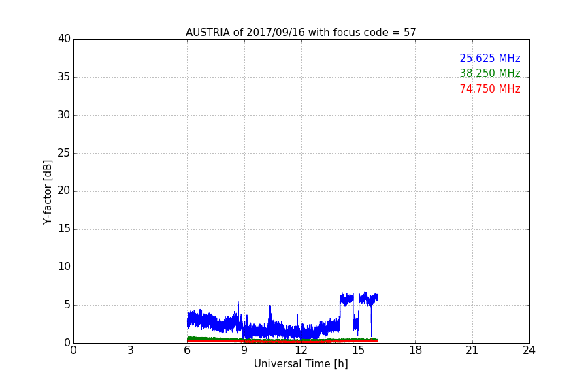Click the y-axis tick label 25
588x392 pixels.
click(64, 152)
